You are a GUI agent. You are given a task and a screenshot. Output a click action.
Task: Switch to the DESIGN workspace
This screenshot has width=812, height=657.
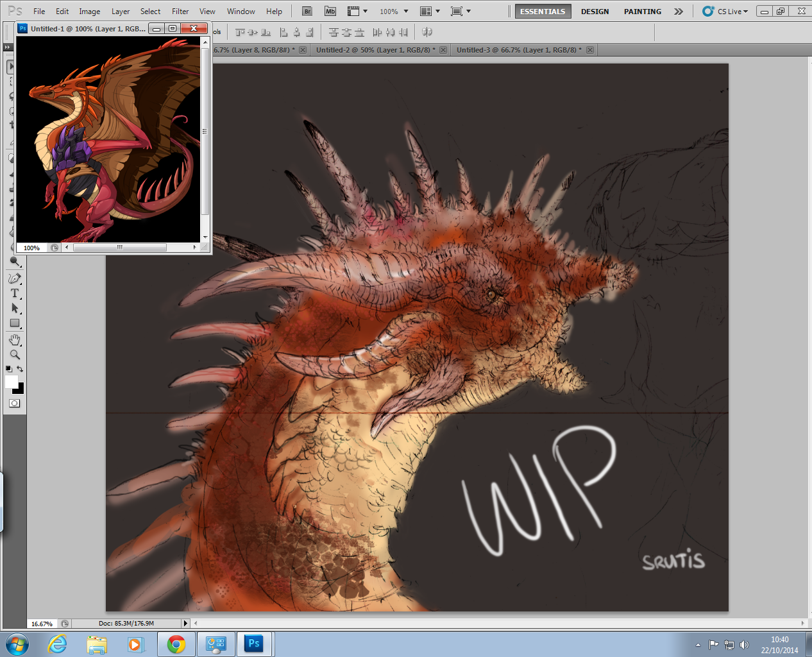coord(595,12)
